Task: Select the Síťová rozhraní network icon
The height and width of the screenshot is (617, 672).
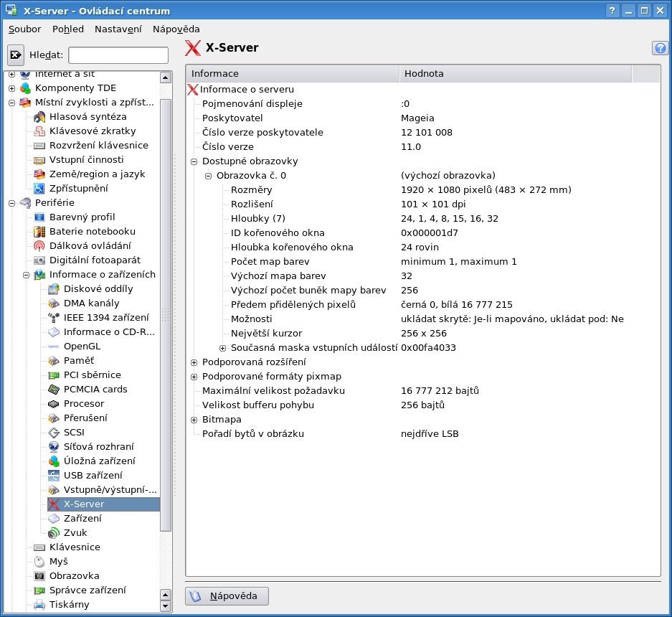Action: pos(54,447)
